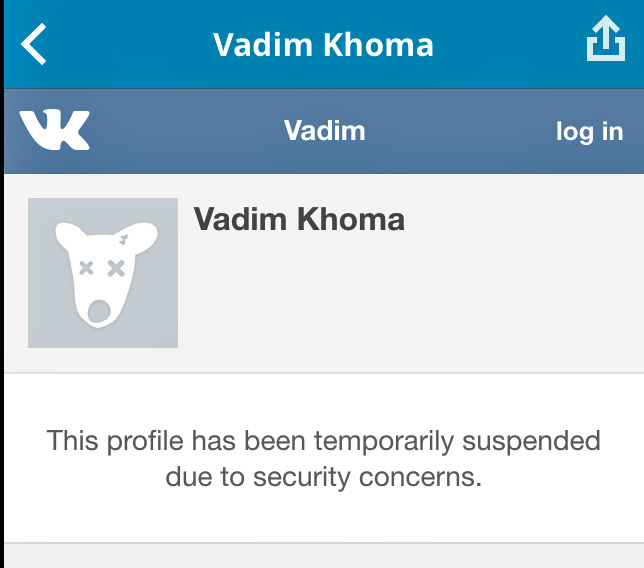
Task: Click the profile suspension notice text
Action: click(x=324, y=459)
